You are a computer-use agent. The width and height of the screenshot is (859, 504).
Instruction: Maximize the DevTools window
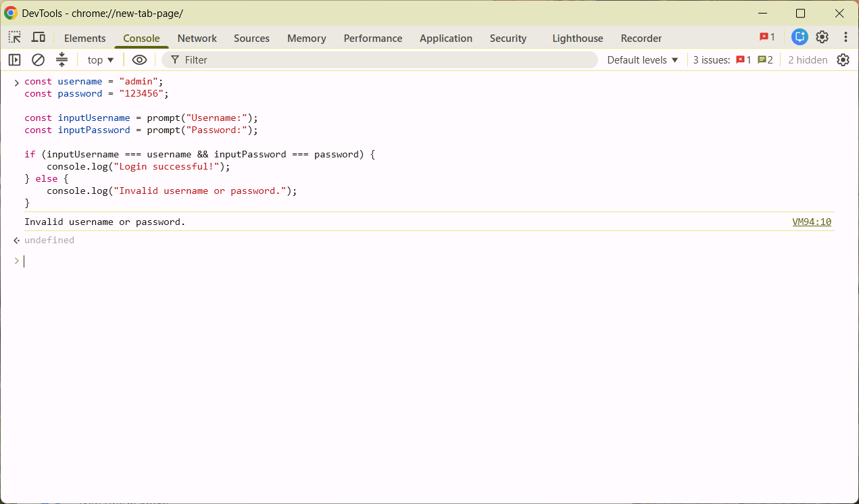point(801,13)
